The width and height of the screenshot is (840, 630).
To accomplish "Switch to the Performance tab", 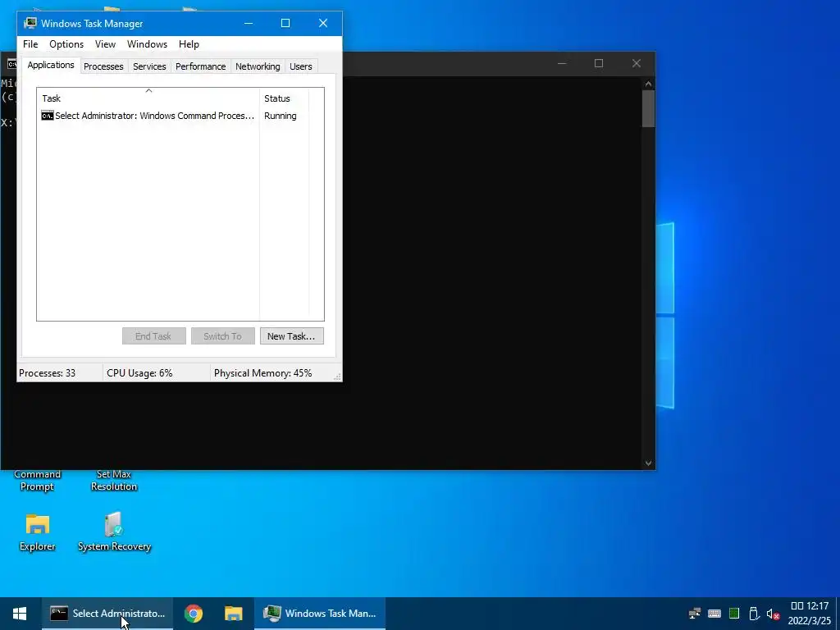I will point(200,66).
